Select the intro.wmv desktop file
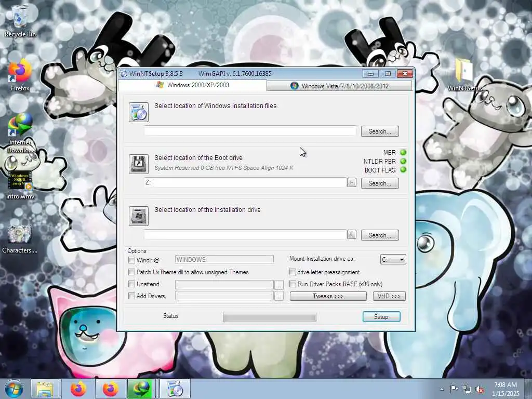The width and height of the screenshot is (532, 399). (20, 185)
